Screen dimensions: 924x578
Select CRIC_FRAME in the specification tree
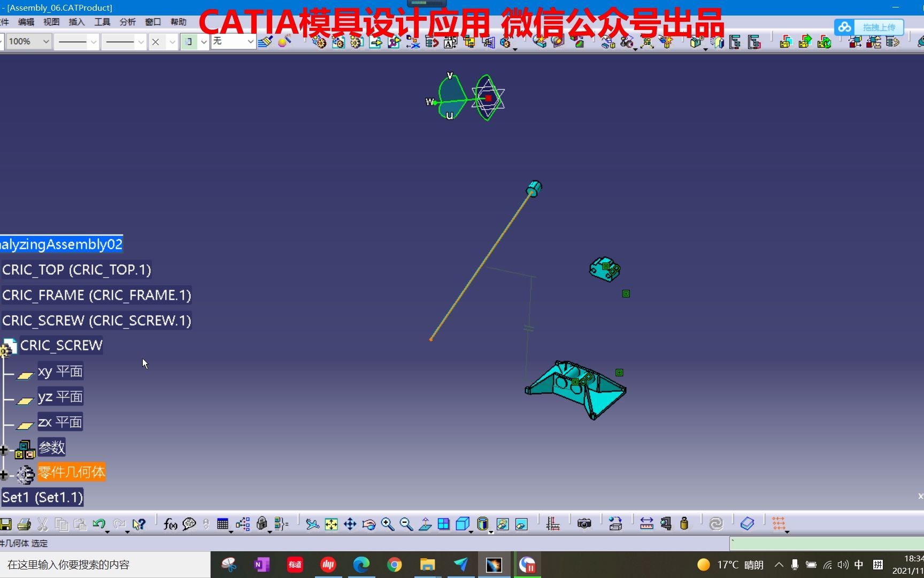(x=96, y=295)
